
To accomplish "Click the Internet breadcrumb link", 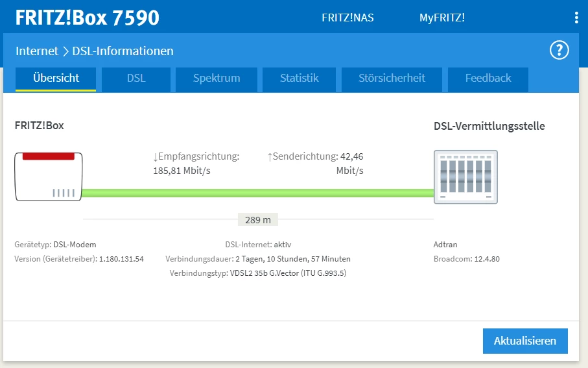I will (x=37, y=51).
